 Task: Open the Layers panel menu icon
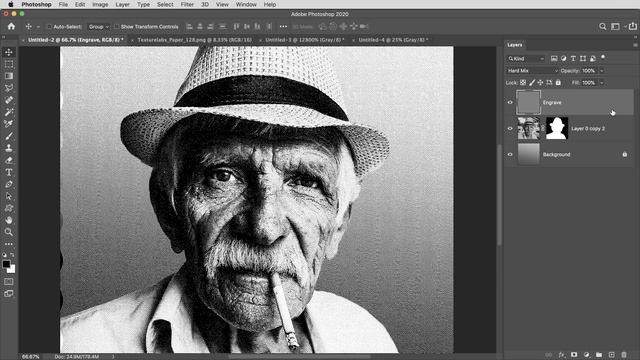(635, 45)
